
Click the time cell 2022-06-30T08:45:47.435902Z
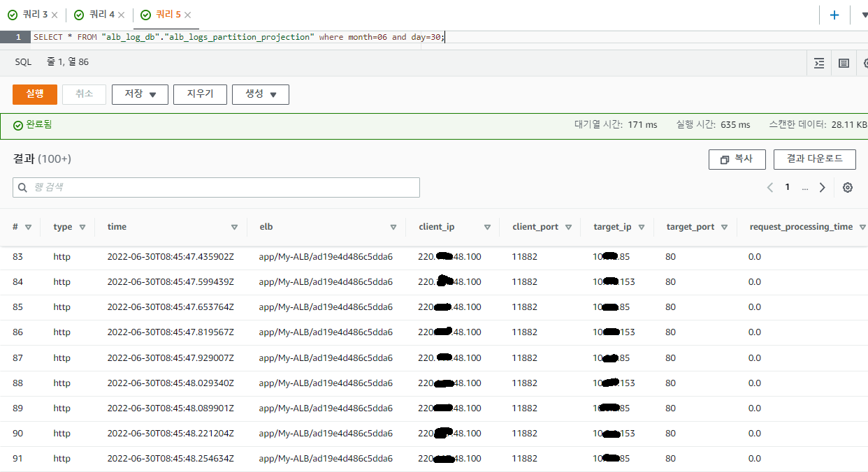tap(171, 257)
